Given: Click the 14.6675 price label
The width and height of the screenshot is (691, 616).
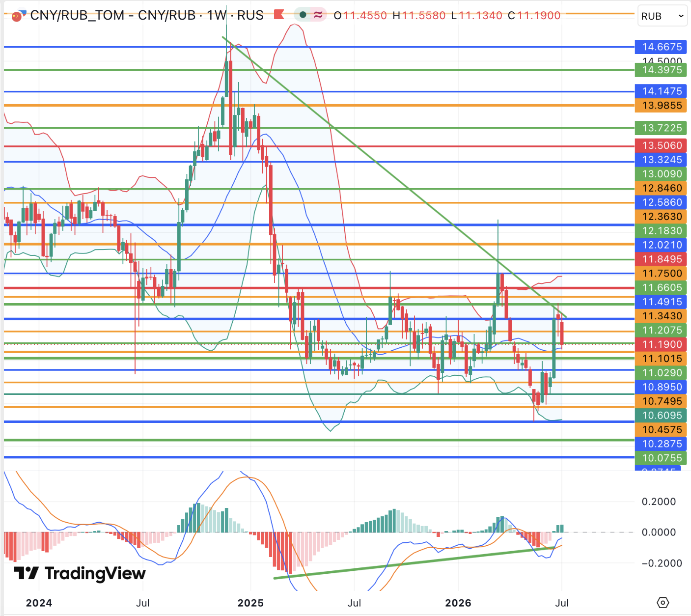Looking at the screenshot, I should click(661, 47).
